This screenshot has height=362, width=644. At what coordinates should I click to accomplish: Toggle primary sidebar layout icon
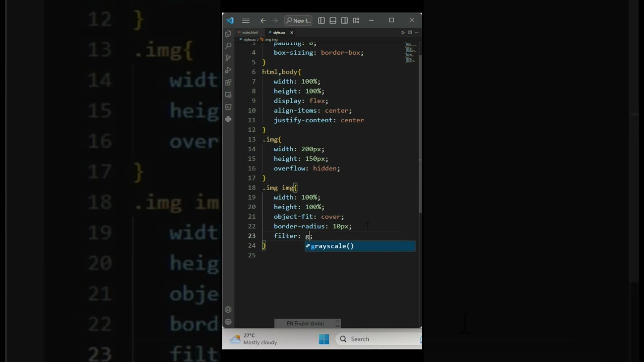[321, 21]
